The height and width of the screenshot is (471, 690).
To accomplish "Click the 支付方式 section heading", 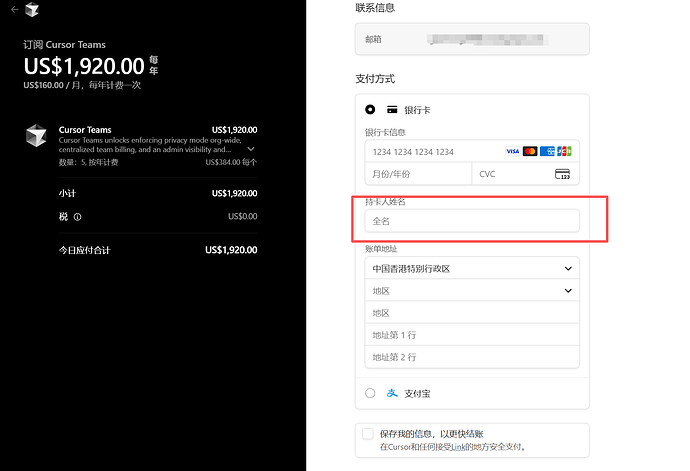I will point(375,79).
